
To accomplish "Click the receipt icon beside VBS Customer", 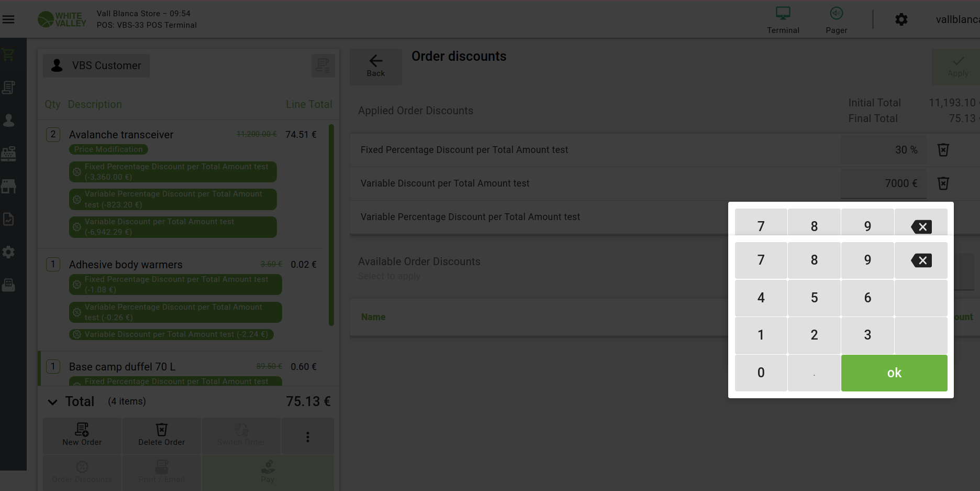I will (322, 66).
